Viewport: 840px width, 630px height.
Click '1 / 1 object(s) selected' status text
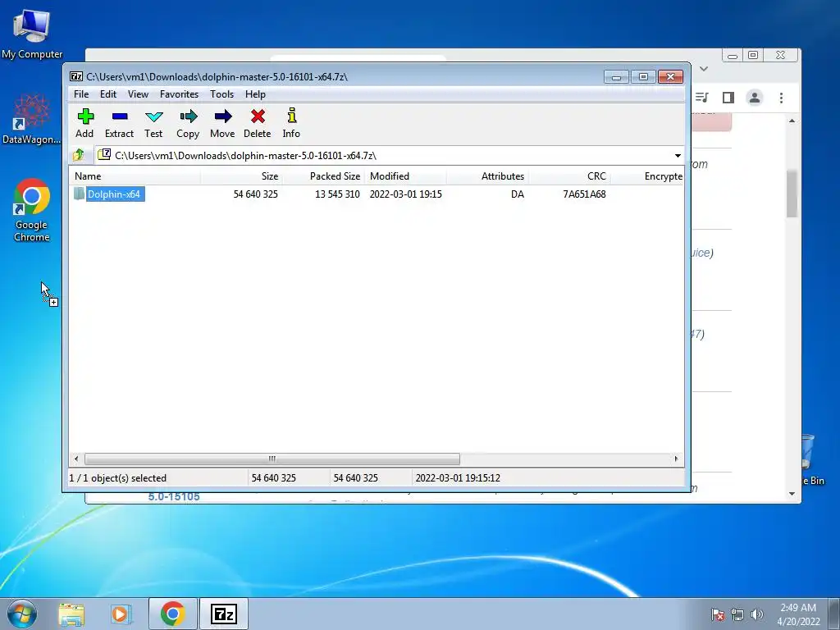click(x=118, y=478)
